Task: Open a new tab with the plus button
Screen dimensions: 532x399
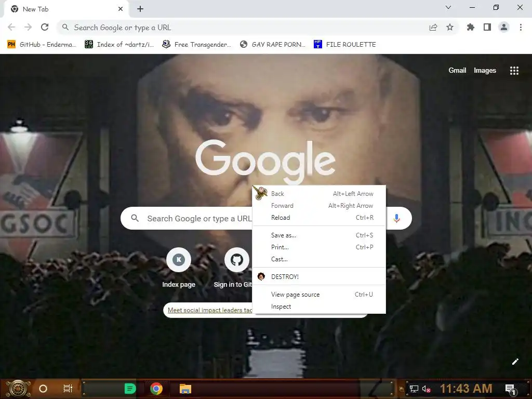Action: pos(140,9)
